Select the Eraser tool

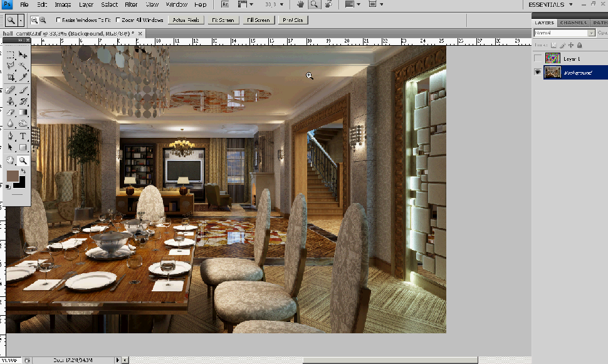(11, 112)
